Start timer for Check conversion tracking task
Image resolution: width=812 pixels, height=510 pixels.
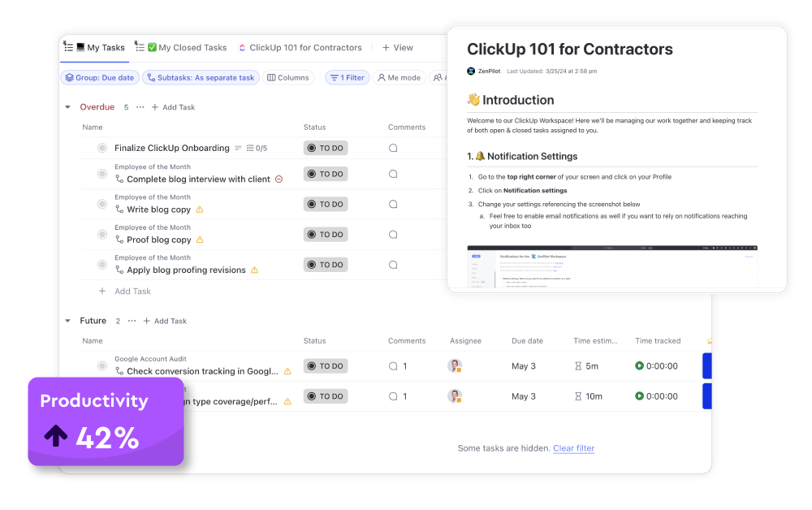[640, 365]
